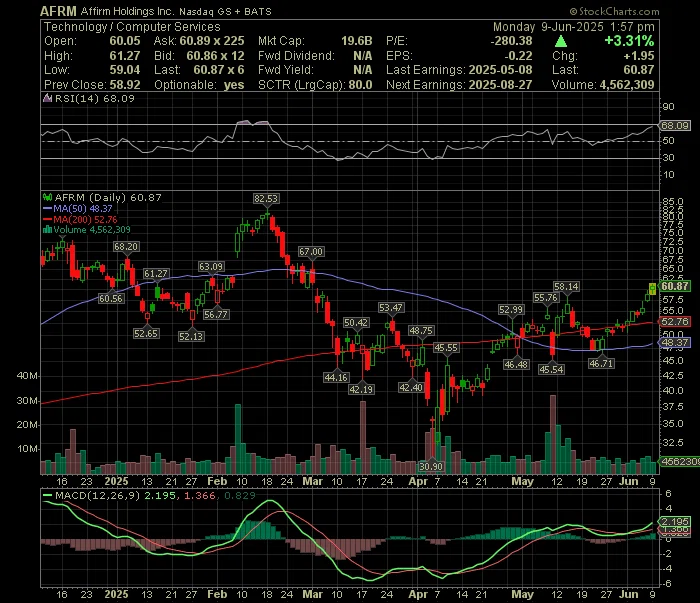Click the AFRM ticker symbol heading
Screen dimensions: 700x603
pos(58,11)
